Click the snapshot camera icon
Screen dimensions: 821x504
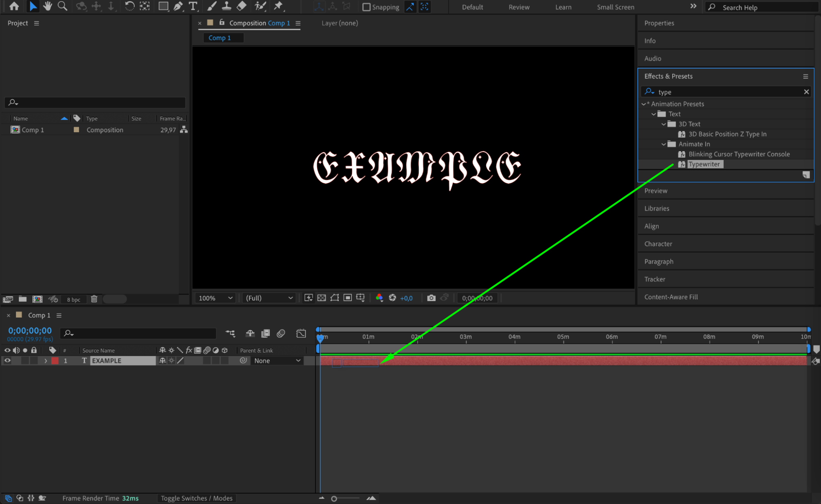431,298
